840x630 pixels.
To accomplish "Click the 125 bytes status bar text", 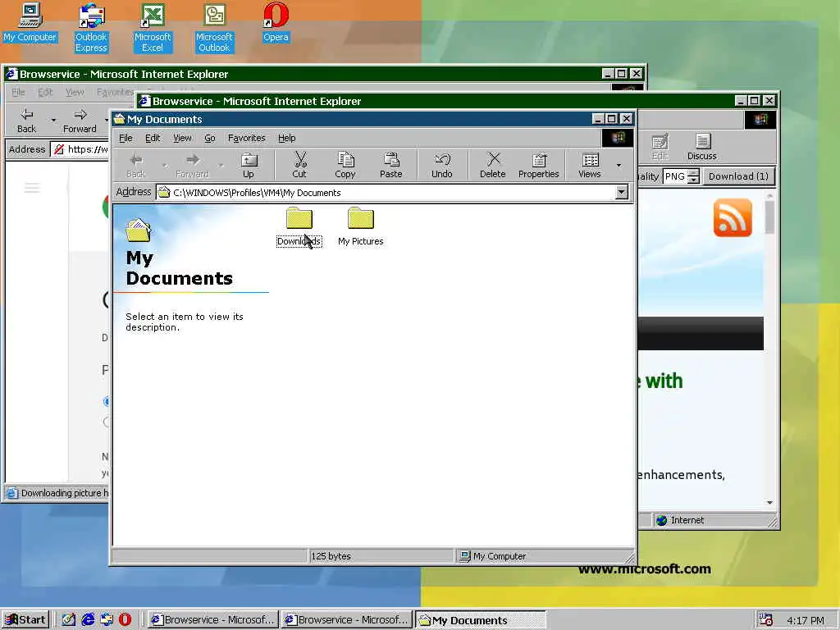I will [x=331, y=556].
